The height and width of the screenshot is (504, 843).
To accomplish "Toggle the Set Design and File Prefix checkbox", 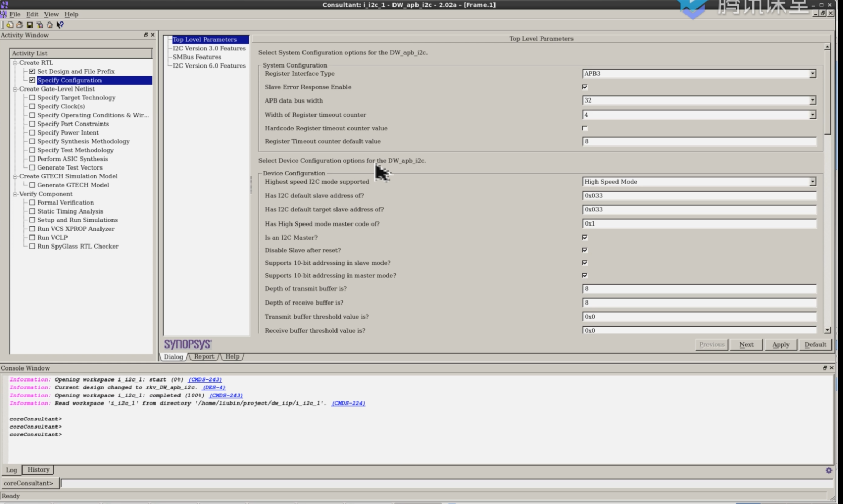I will 32,71.
